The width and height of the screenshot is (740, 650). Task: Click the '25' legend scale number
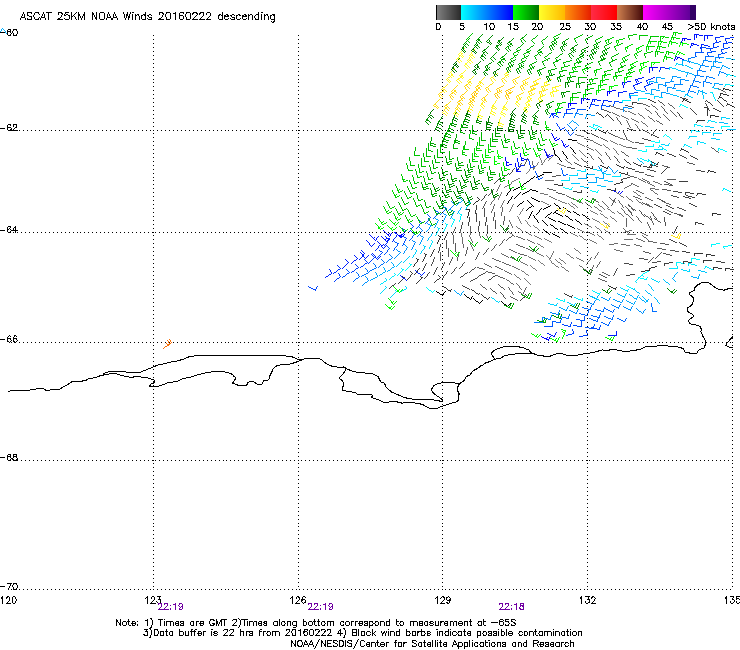coord(565,27)
